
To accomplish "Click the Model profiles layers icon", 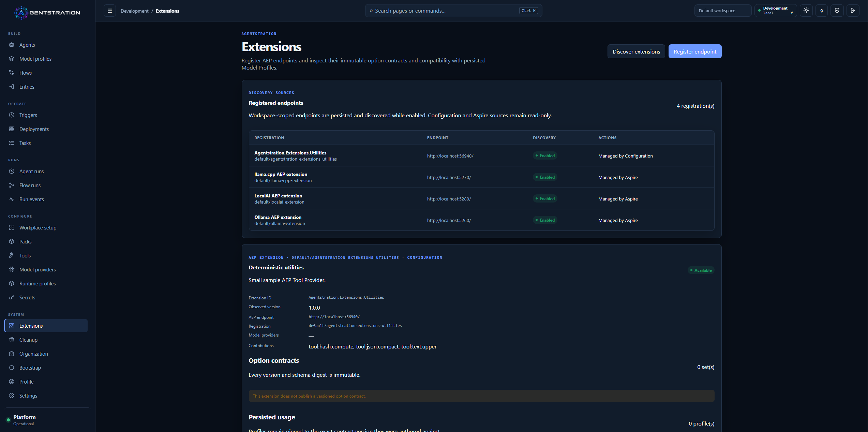I will 12,59.
